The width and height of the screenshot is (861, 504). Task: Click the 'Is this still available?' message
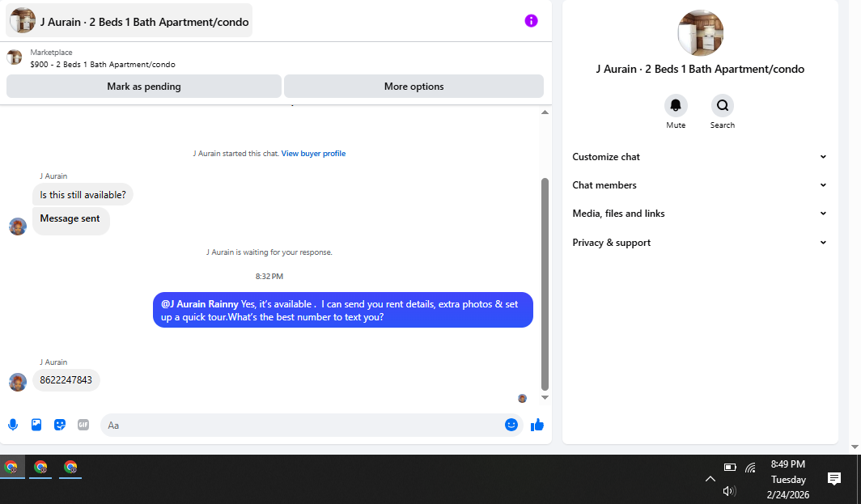83,194
